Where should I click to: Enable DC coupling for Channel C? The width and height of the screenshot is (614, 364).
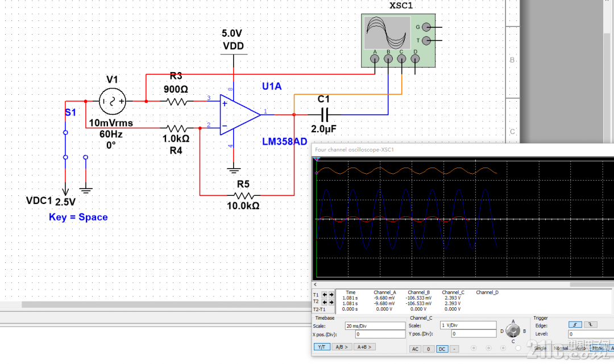(442, 349)
